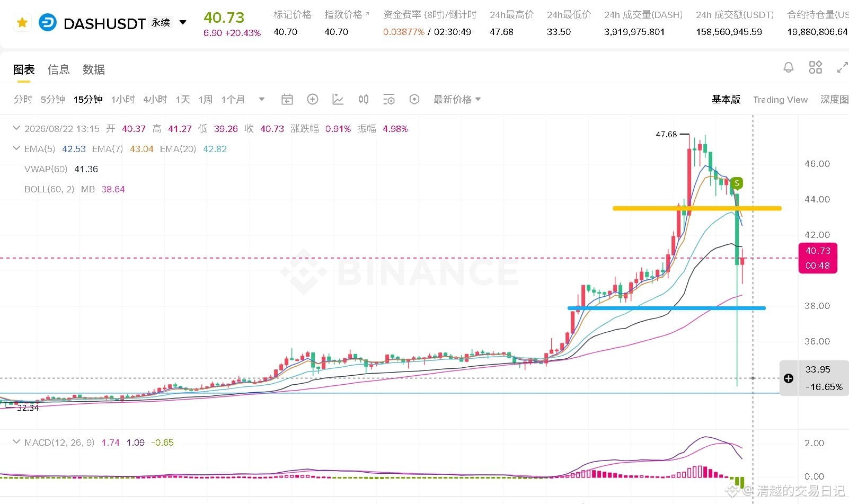Select the 1小时 interval
Image resolution: width=849 pixels, height=504 pixels.
(x=123, y=99)
